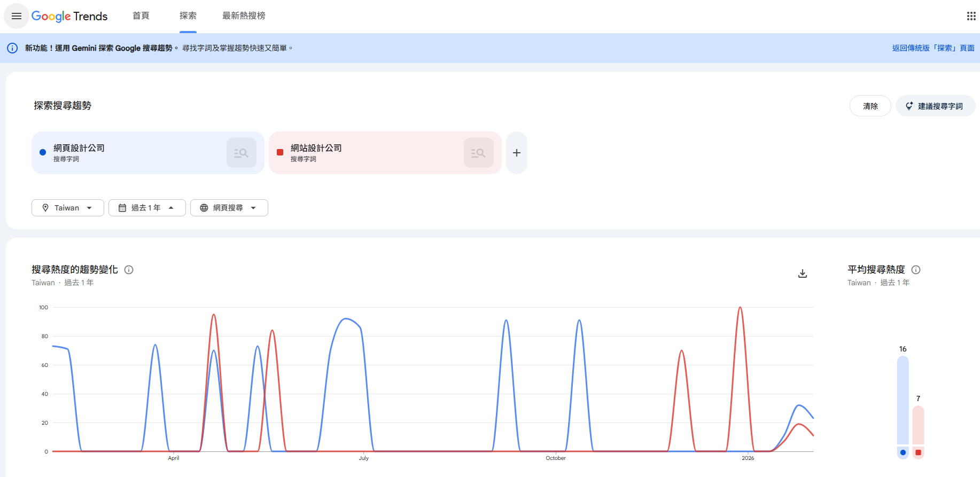Open search details for 網站設計公司
The image size is (980, 477).
(x=479, y=153)
